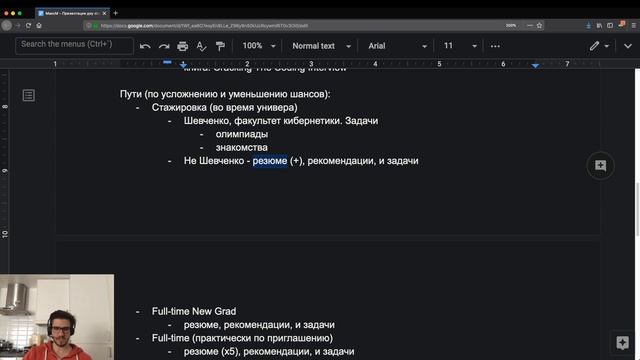Click the right indent marker on ruler

536,65
